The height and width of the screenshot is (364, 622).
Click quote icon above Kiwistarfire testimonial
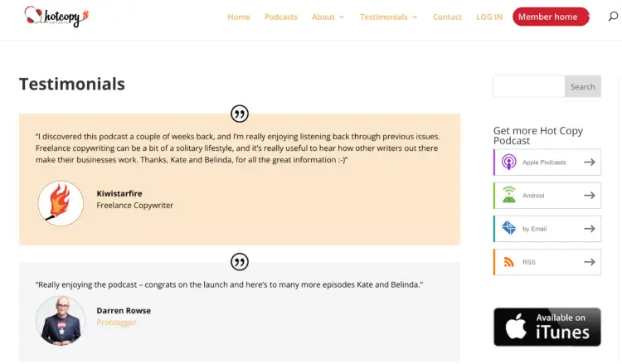tap(240, 114)
